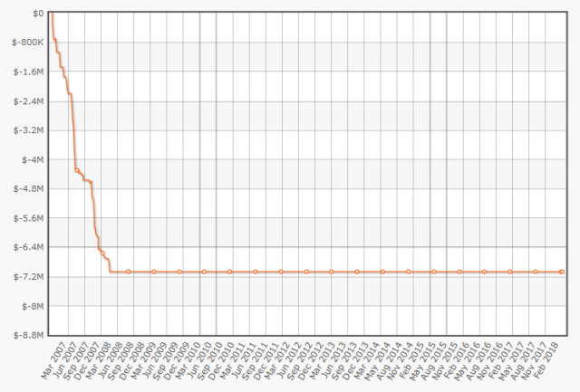Click the top of the orange line at $0
This screenshot has width=580, height=392.
53,14
